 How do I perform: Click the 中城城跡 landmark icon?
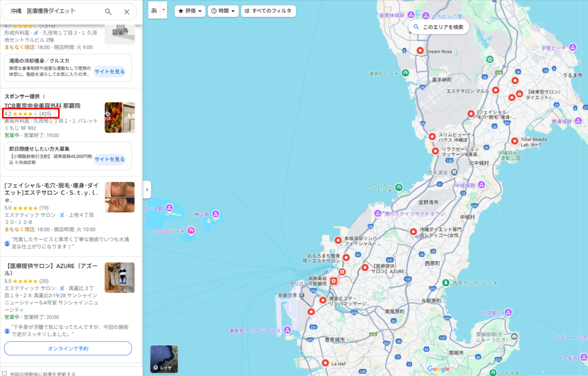(x=482, y=185)
